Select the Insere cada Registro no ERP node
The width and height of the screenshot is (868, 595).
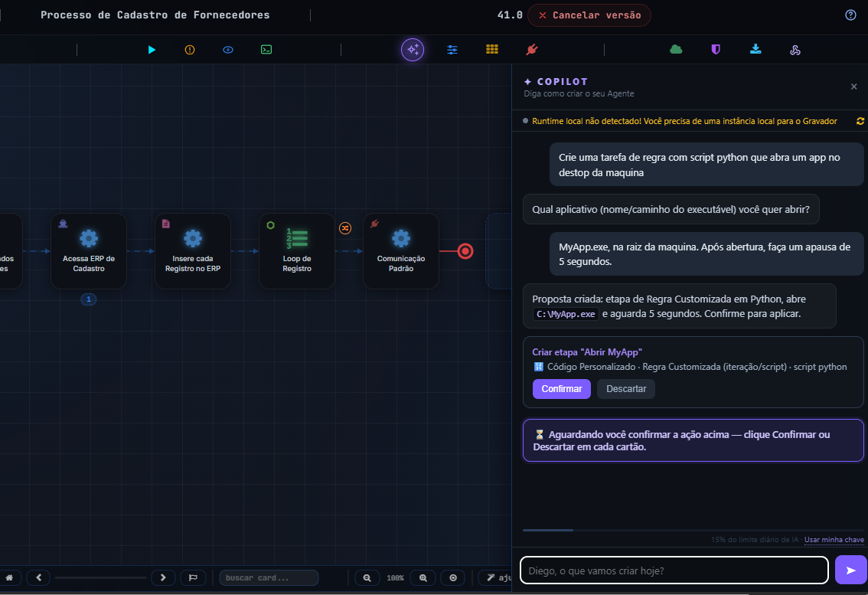[193, 251]
